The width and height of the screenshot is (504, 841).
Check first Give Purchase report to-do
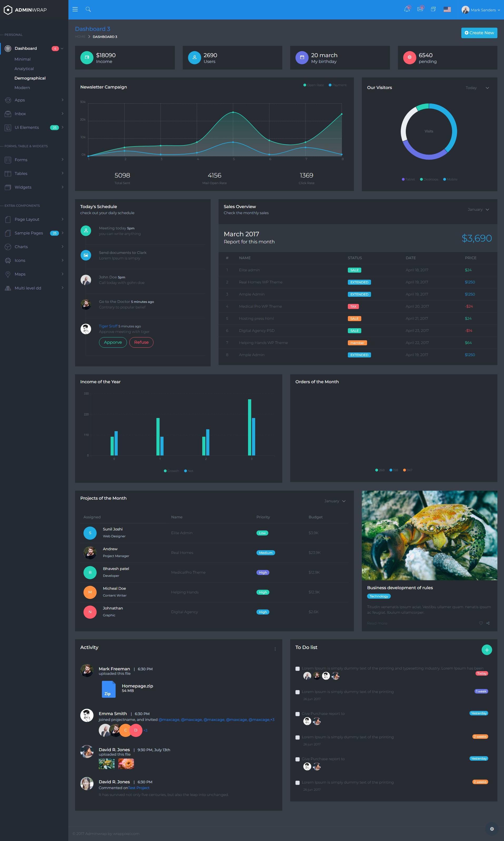298,714
